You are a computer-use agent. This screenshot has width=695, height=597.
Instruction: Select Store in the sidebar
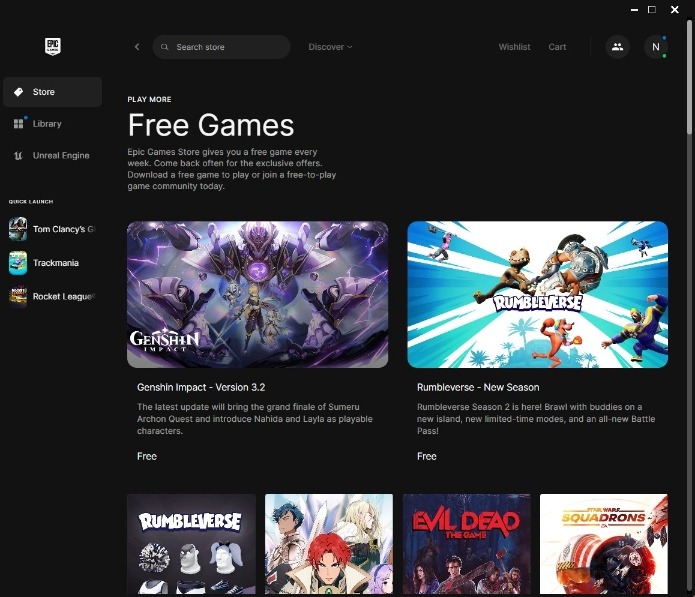point(52,92)
